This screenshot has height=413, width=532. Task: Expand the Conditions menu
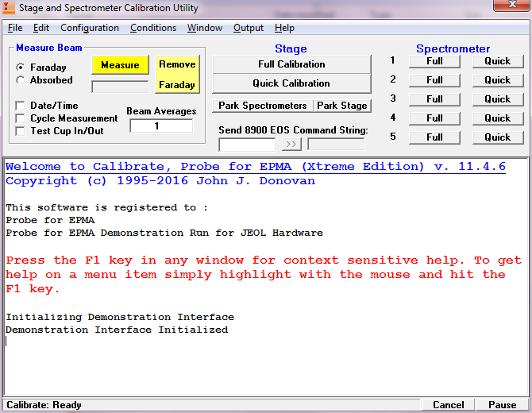tap(153, 28)
